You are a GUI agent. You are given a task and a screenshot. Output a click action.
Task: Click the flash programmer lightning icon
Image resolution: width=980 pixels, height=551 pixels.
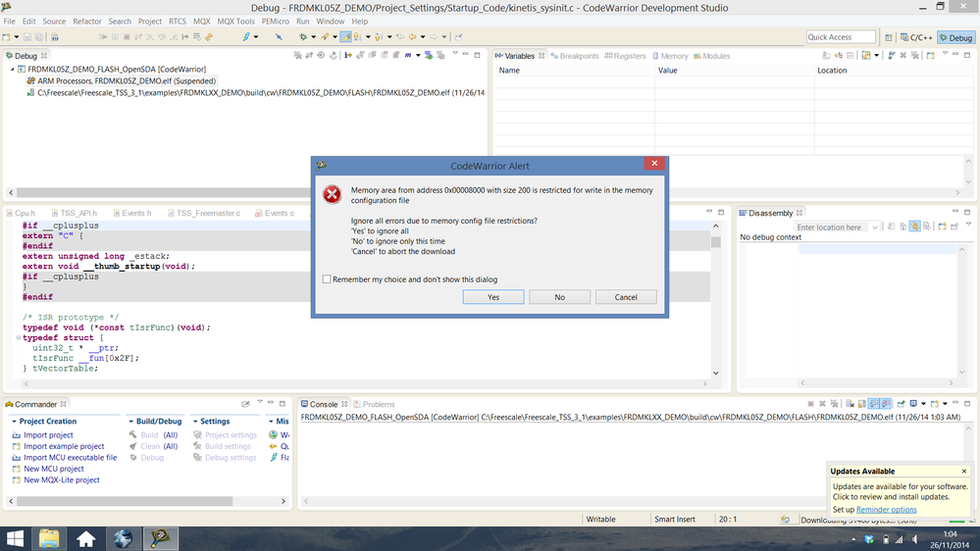[246, 37]
